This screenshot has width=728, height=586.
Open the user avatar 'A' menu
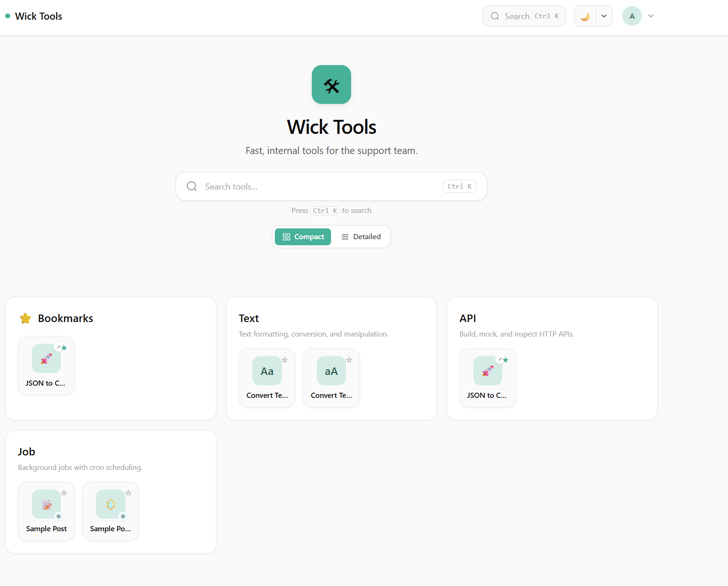point(632,16)
